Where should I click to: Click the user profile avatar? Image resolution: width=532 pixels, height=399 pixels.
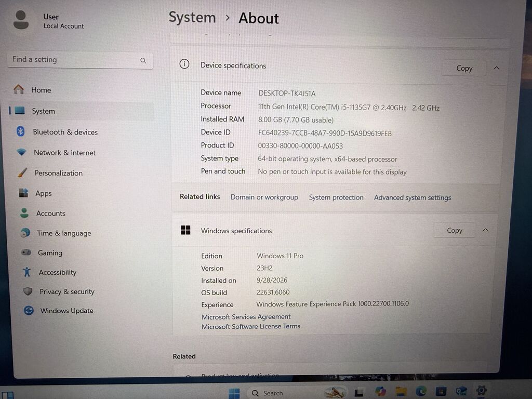[x=21, y=20]
